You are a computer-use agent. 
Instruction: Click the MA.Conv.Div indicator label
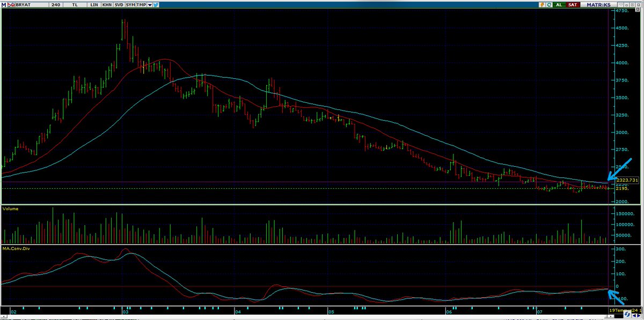[x=15, y=249]
